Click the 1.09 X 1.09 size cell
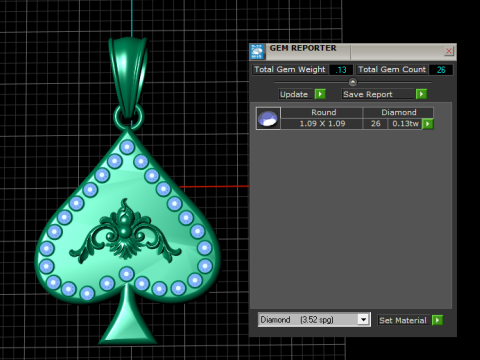The image size is (480, 360). point(322,124)
